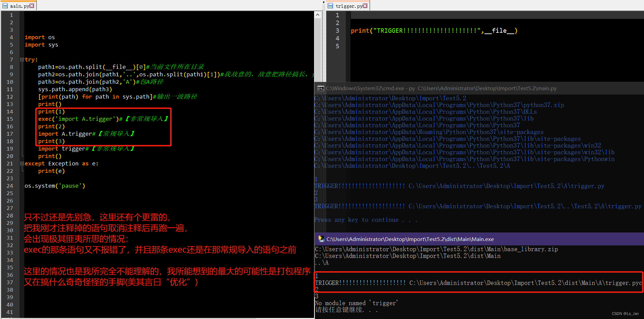Click the print("TRIGGER...") line in trigger.py
This screenshot has height=319, width=644.
click(x=433, y=30)
